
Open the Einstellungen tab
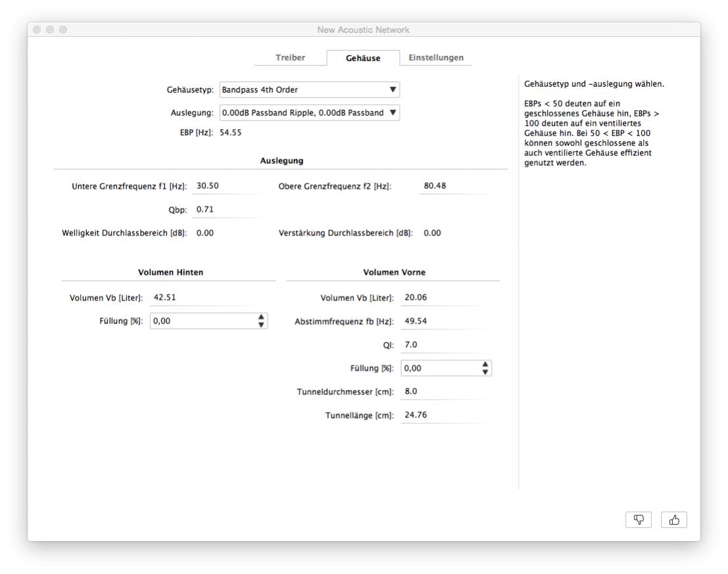pyautogui.click(x=436, y=58)
